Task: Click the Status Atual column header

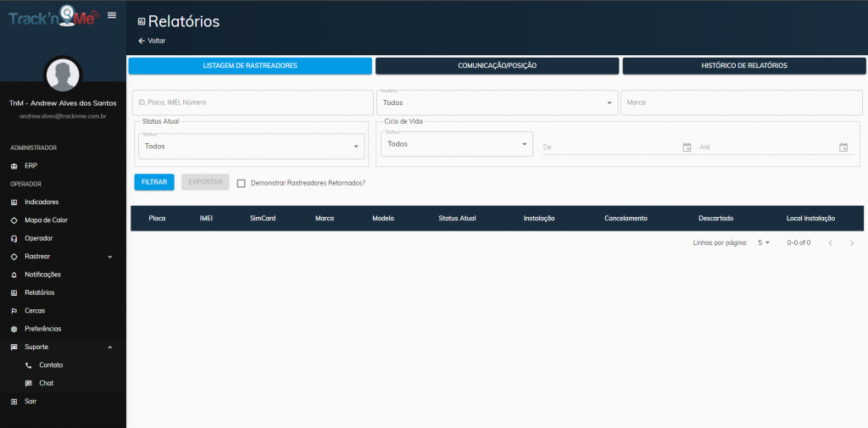Action: [457, 219]
